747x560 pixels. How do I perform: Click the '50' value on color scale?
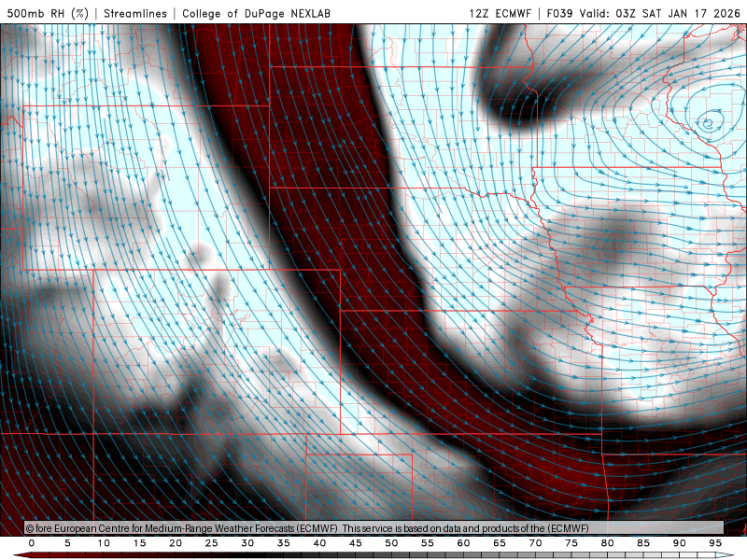391,543
